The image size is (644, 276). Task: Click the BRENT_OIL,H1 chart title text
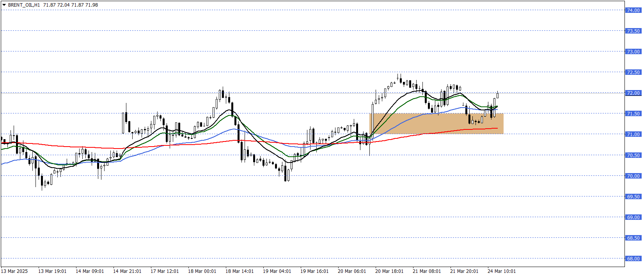tap(24, 5)
